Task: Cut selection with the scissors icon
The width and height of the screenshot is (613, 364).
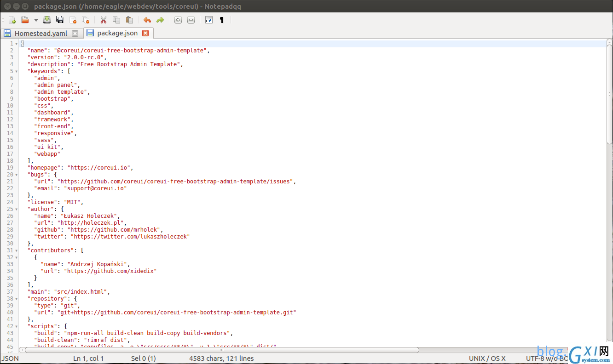Action: 104,20
